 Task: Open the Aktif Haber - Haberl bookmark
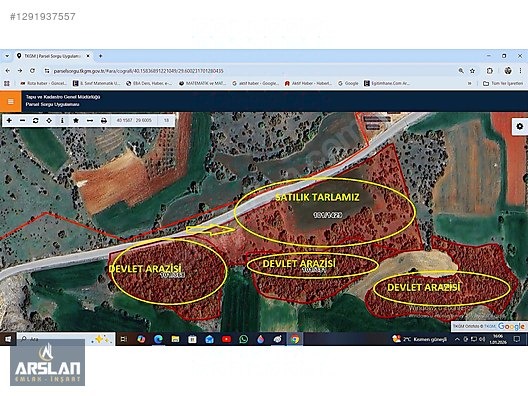coord(309,83)
